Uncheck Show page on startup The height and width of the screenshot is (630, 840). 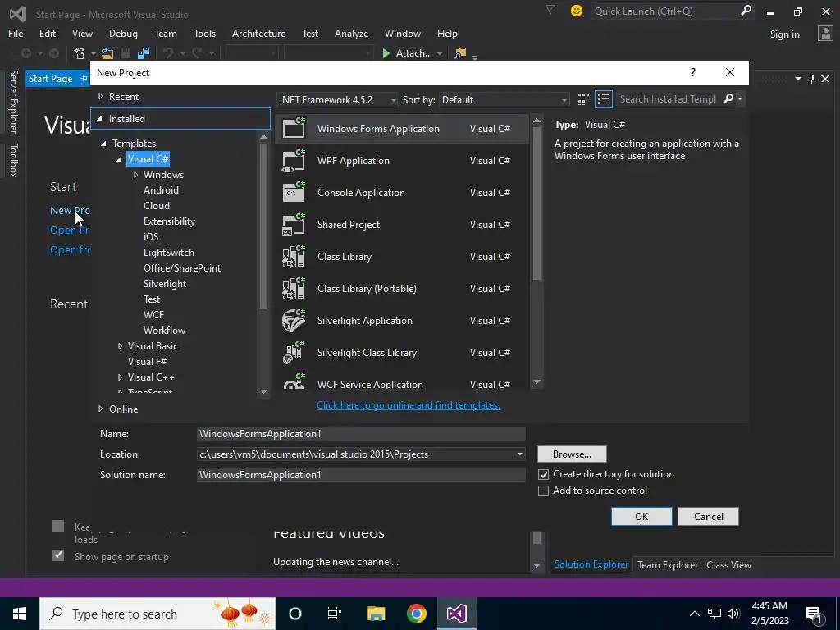pos(58,555)
